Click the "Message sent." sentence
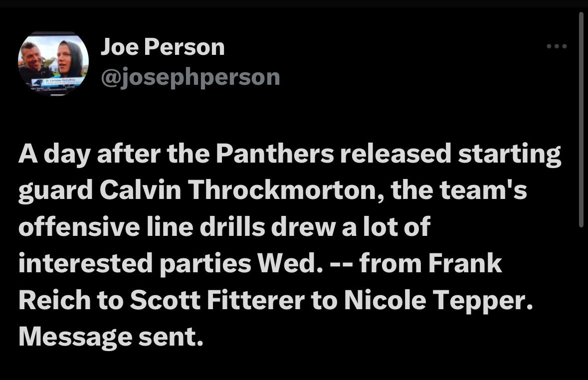588x380 pixels. [x=111, y=337]
